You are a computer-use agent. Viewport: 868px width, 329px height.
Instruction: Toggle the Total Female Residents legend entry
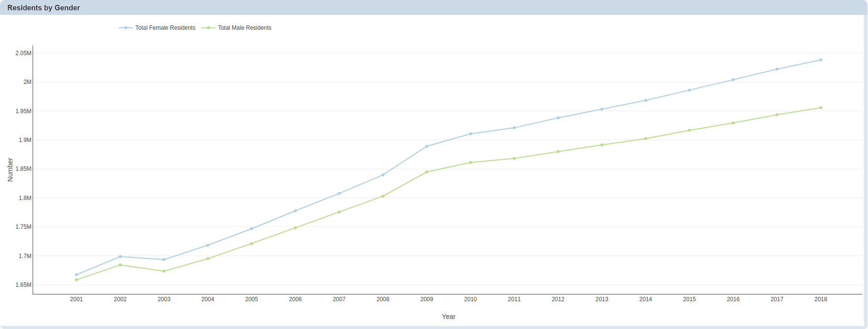pyautogui.click(x=165, y=28)
